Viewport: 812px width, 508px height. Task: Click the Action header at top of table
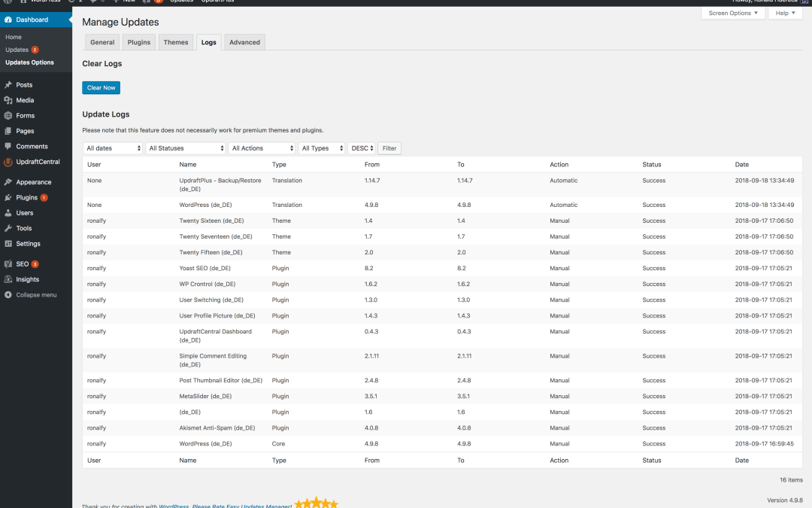(x=559, y=164)
